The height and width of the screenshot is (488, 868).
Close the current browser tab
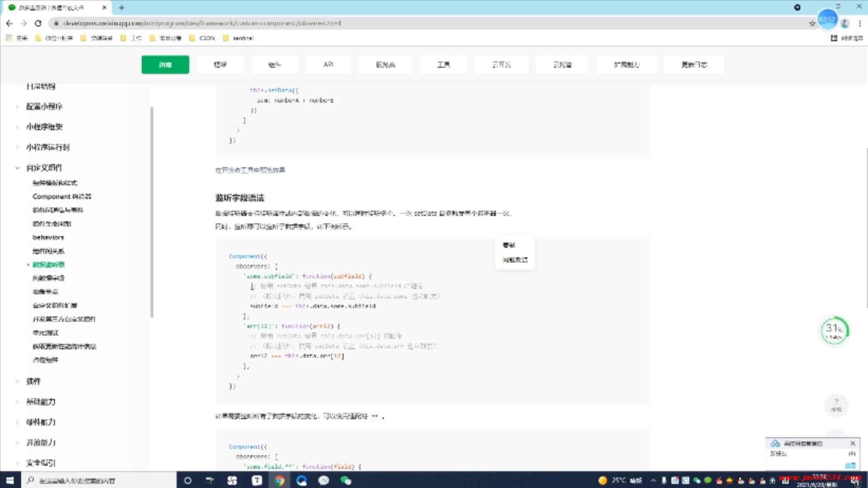(x=104, y=8)
